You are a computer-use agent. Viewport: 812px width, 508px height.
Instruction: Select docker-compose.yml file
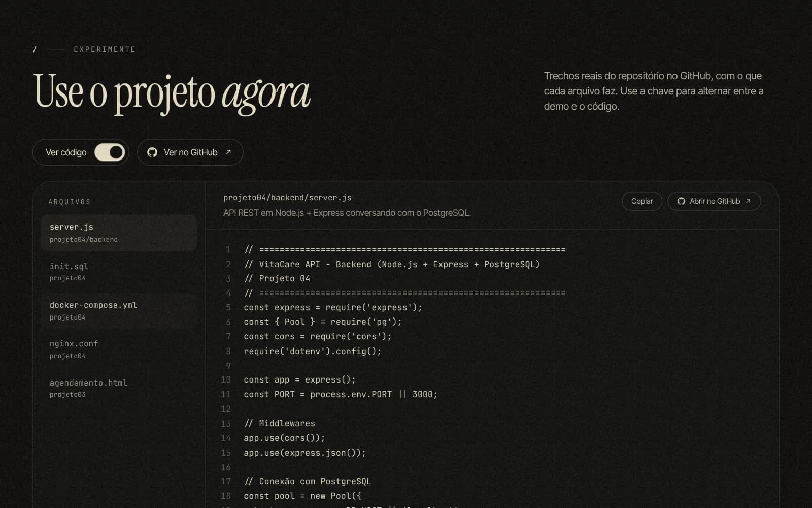[x=119, y=310]
